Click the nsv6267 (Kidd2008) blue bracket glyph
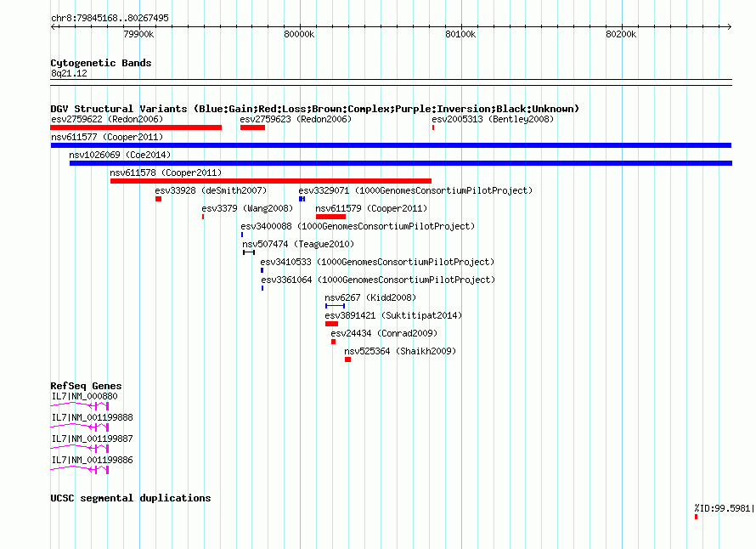Screen dimensions: 756x549 point(335,306)
